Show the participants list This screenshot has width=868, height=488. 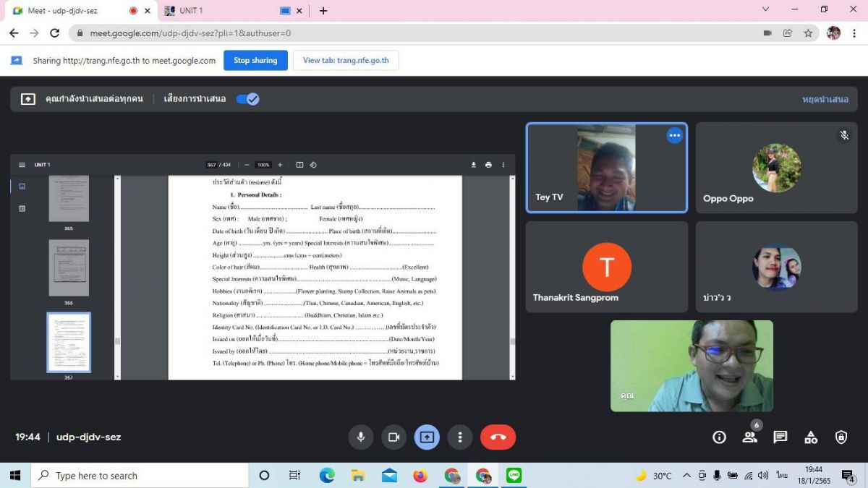(x=749, y=437)
